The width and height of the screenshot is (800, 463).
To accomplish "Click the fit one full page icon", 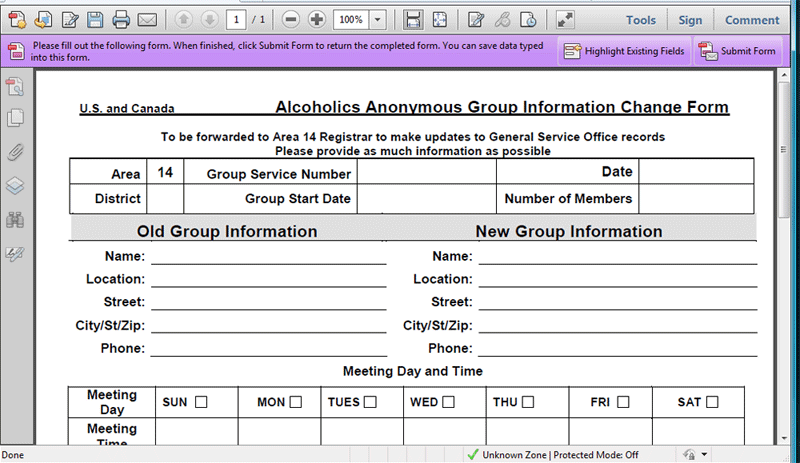I will pos(439,20).
